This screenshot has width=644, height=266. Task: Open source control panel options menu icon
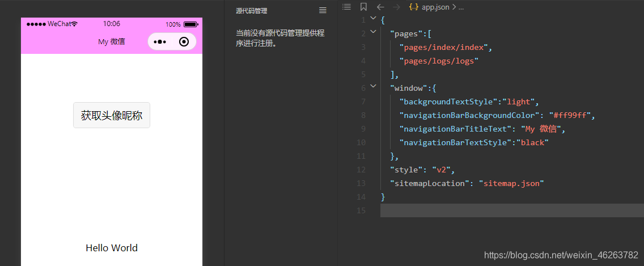[323, 11]
